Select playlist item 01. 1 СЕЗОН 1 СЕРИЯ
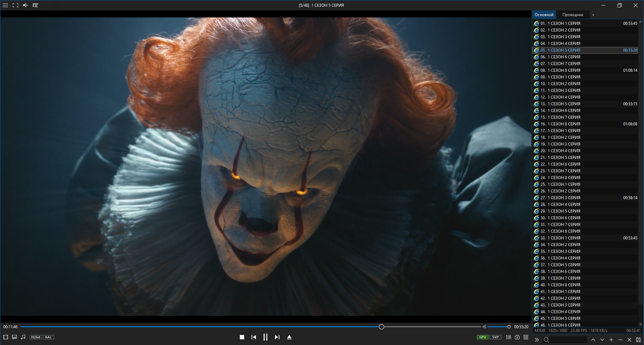Screen dimensions: 644x345 pyautogui.click(x=586, y=23)
